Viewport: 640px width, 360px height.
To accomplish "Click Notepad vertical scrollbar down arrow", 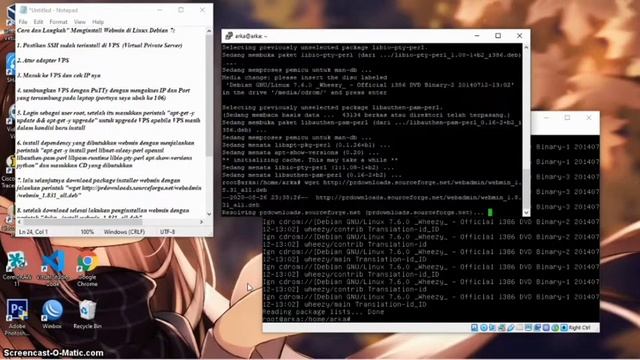I will click(209, 213).
